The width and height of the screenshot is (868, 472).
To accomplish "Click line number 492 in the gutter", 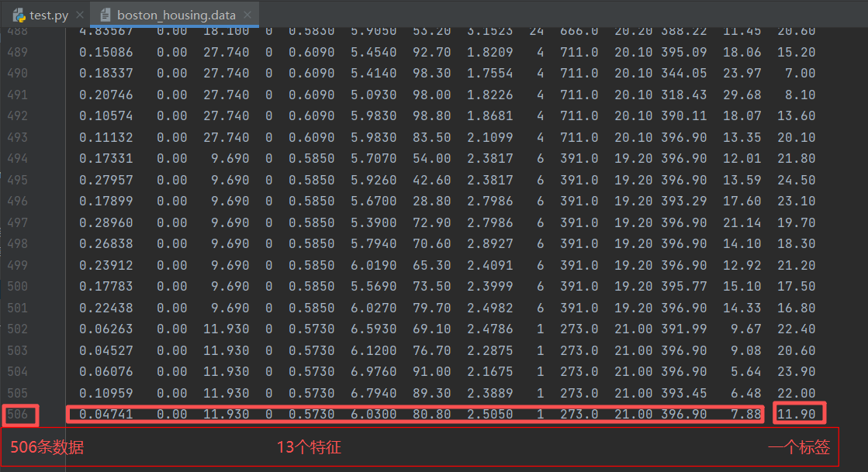I will tap(17, 116).
